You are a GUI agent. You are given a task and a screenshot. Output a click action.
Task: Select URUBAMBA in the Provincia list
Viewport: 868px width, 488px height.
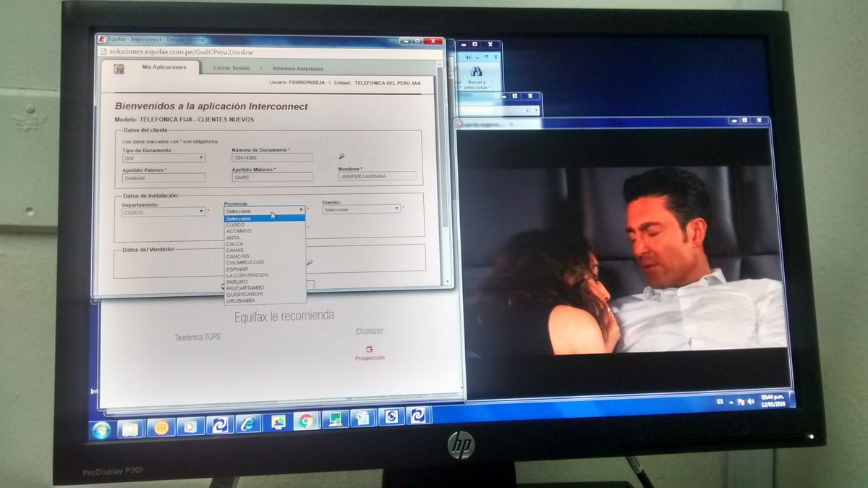tap(265, 300)
